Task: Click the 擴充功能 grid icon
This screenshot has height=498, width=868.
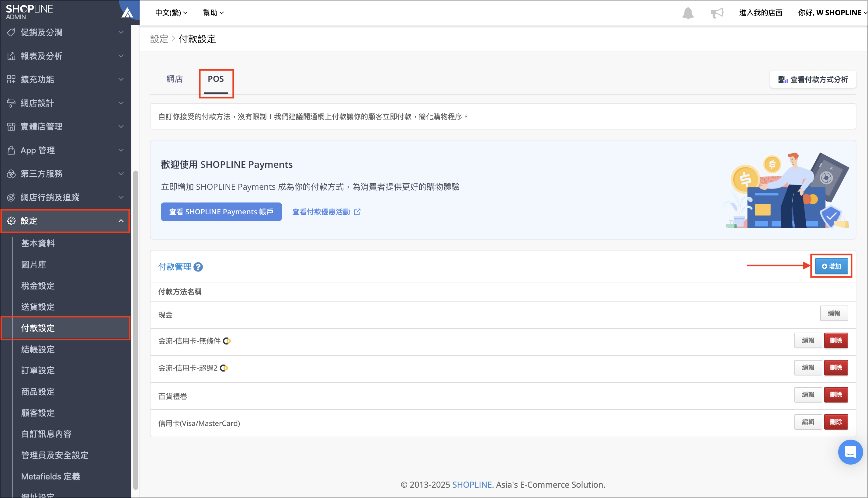Action: coord(11,79)
